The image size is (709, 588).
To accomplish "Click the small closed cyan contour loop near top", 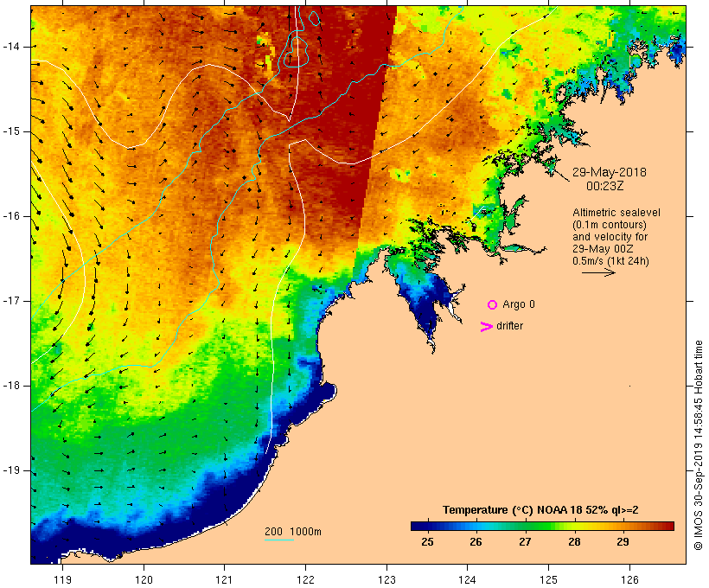I will point(314,18).
